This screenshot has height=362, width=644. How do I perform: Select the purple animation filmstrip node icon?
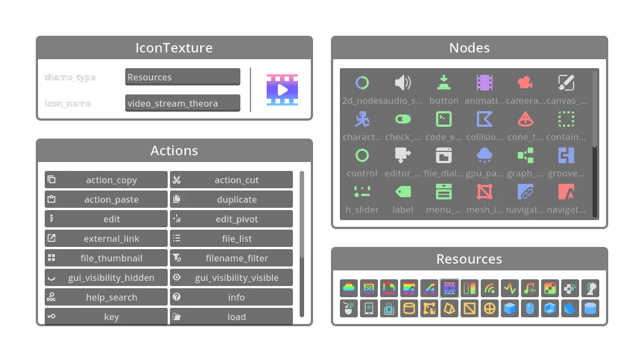[484, 83]
